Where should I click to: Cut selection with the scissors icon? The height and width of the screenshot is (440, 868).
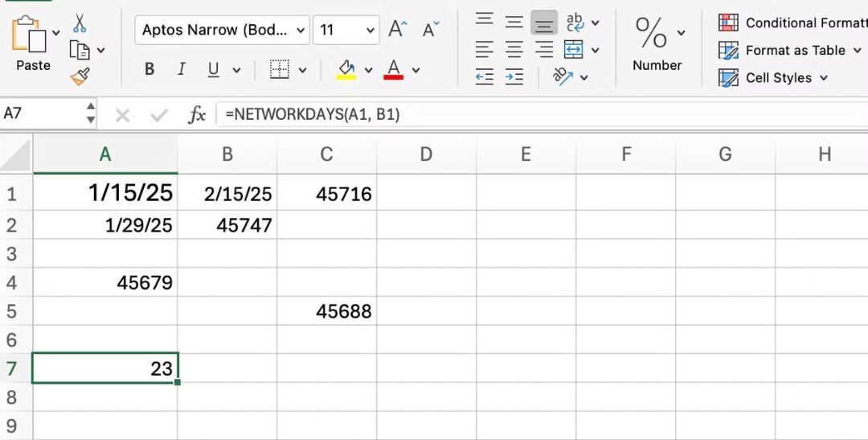click(x=80, y=23)
